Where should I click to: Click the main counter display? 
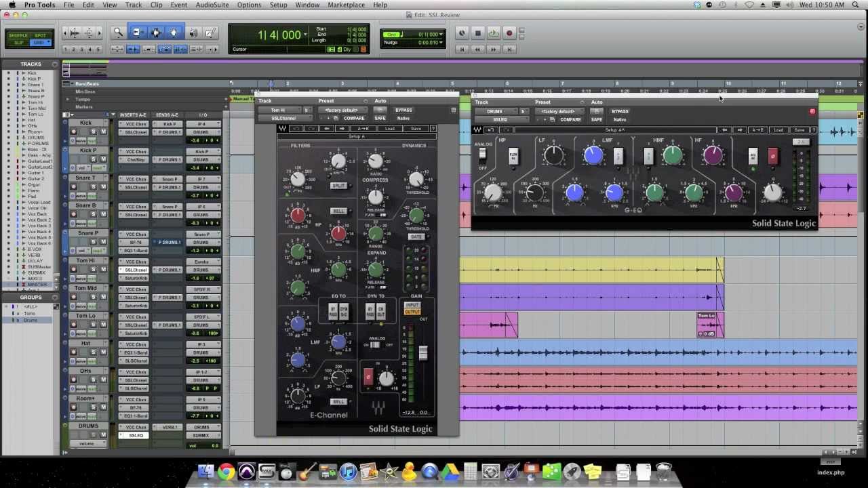tap(279, 35)
